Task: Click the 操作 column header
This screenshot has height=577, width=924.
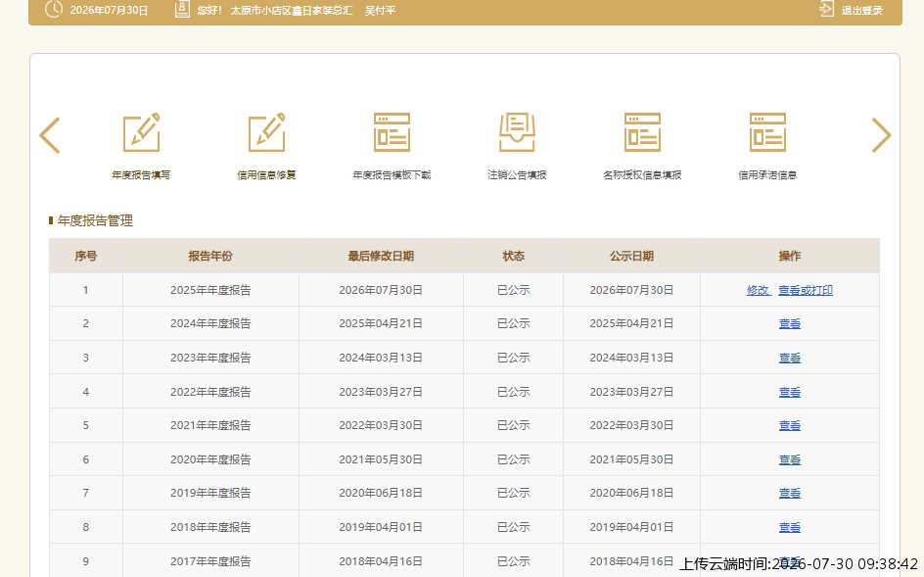Action: click(x=790, y=256)
